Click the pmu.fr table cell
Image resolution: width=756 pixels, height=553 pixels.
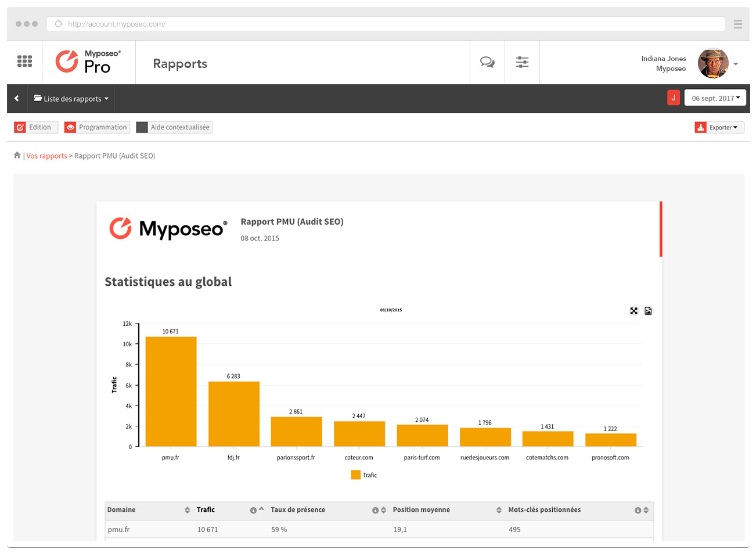click(x=118, y=529)
